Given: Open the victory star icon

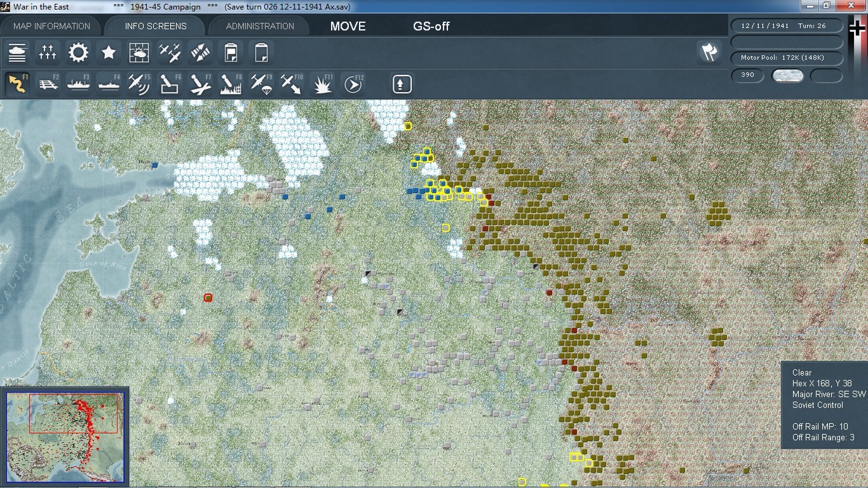Looking at the screenshot, I should point(109,53).
